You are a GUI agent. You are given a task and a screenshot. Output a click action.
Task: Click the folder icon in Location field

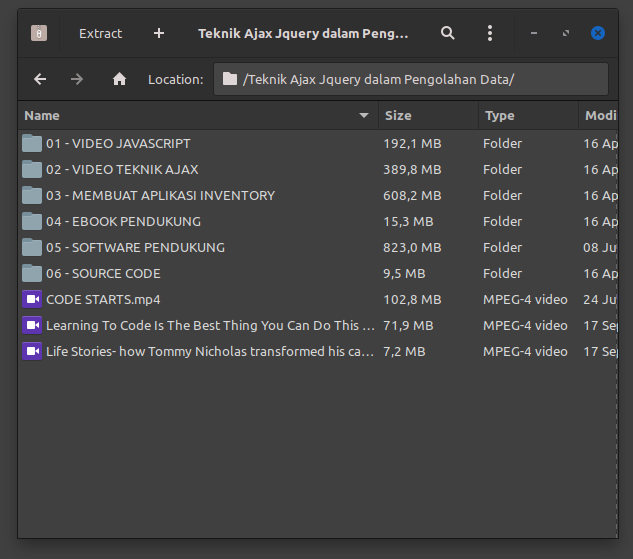coord(230,79)
